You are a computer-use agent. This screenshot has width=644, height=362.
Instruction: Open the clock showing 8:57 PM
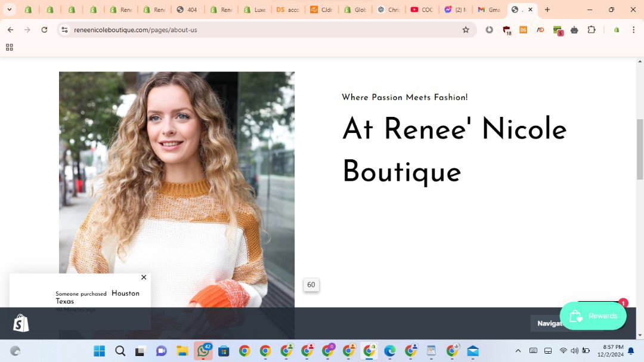point(611,351)
